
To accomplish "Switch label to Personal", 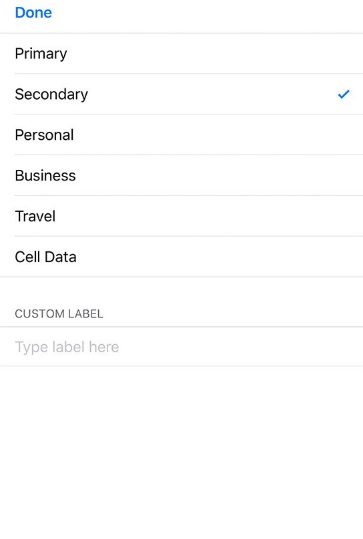I will coord(182,135).
